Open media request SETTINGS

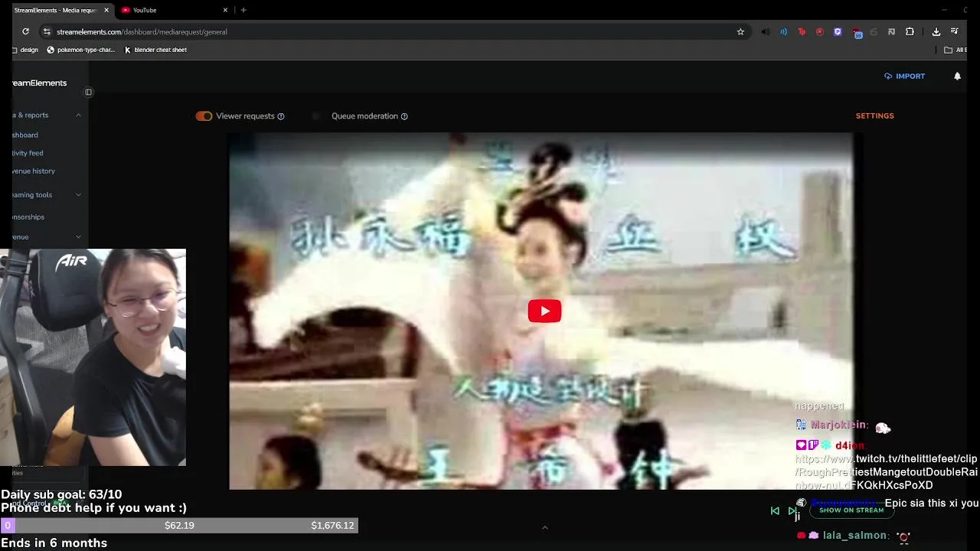pyautogui.click(x=874, y=116)
